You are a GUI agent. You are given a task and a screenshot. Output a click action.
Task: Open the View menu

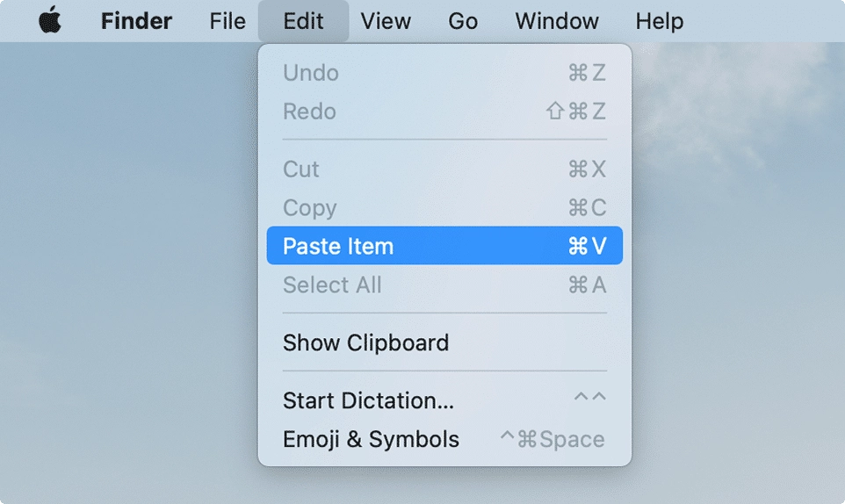(x=386, y=21)
